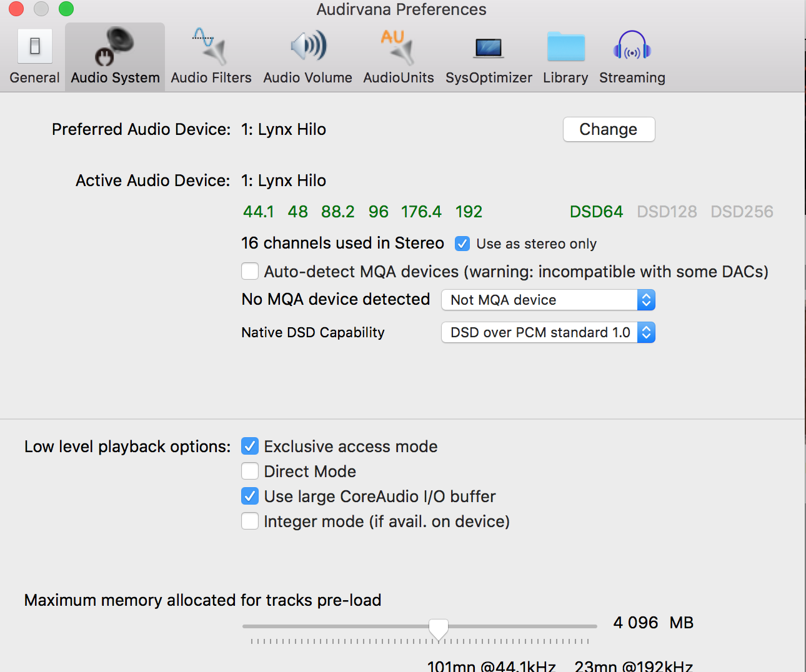The image size is (806, 672).
Task: Click the Change audio device button
Action: pos(609,129)
